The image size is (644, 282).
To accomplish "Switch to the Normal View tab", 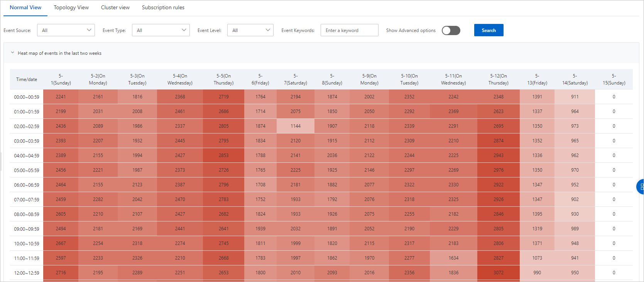I will click(x=25, y=8).
